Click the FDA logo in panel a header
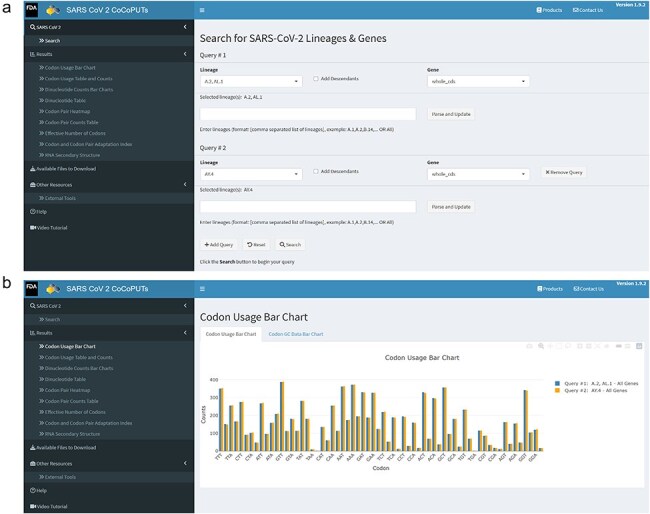The image size is (650, 514). (32, 10)
